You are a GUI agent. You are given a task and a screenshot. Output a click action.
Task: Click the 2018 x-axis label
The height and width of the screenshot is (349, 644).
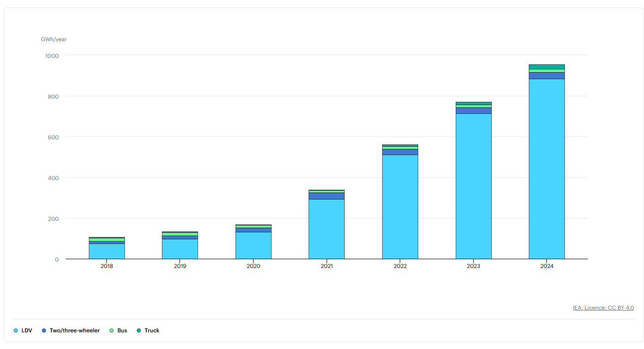(x=107, y=266)
